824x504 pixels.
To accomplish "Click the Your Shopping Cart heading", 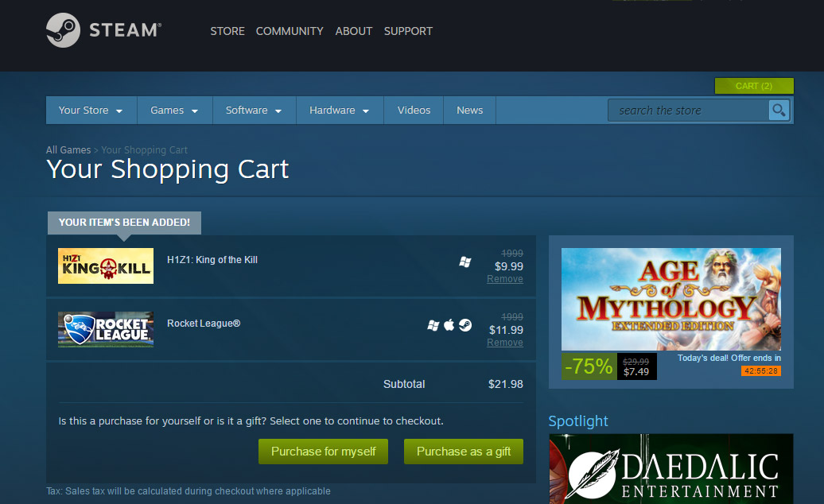I will click(168, 169).
